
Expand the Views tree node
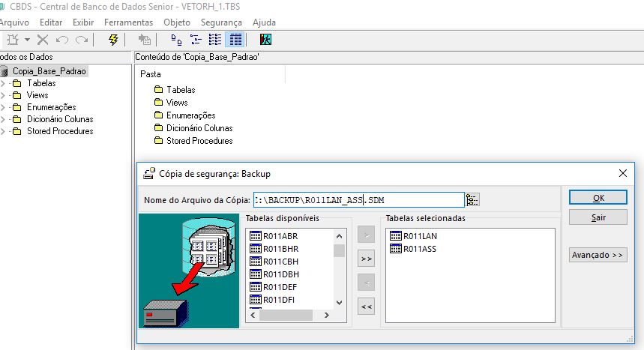pos(3,95)
